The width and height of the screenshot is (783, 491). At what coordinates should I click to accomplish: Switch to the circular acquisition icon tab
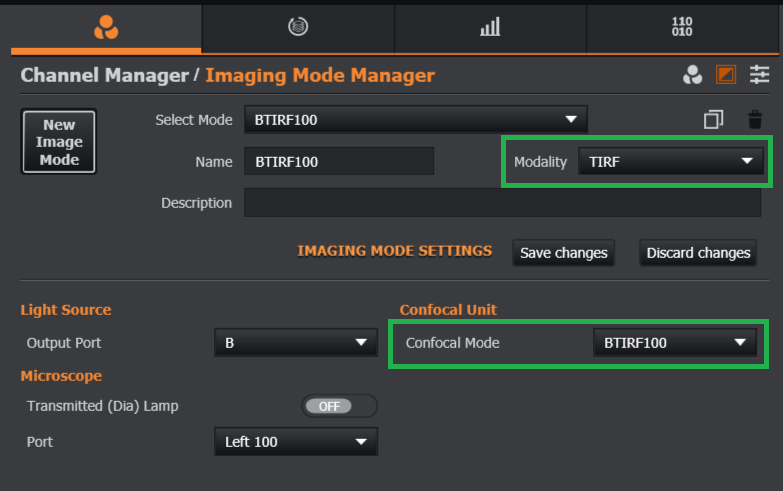pyautogui.click(x=297, y=27)
